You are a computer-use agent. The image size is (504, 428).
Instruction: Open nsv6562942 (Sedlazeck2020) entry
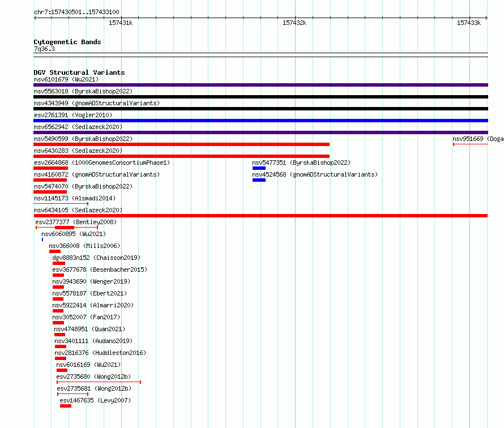point(78,127)
